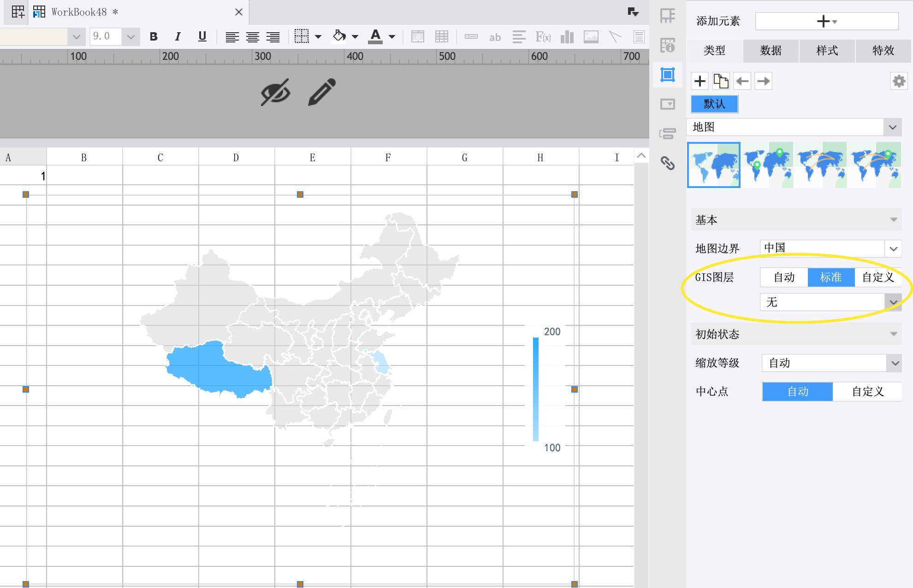Click the hyperlink chain icon in sidebar
913x588 pixels.
[668, 163]
